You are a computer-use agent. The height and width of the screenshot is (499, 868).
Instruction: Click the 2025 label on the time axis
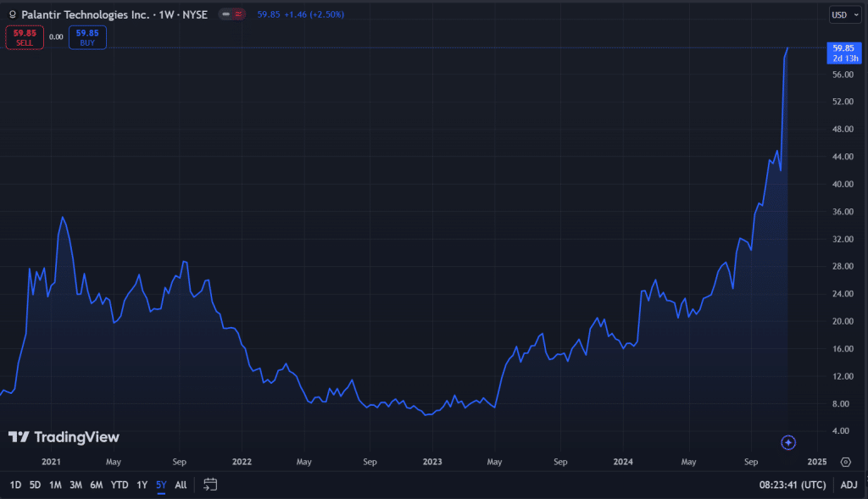(817, 462)
